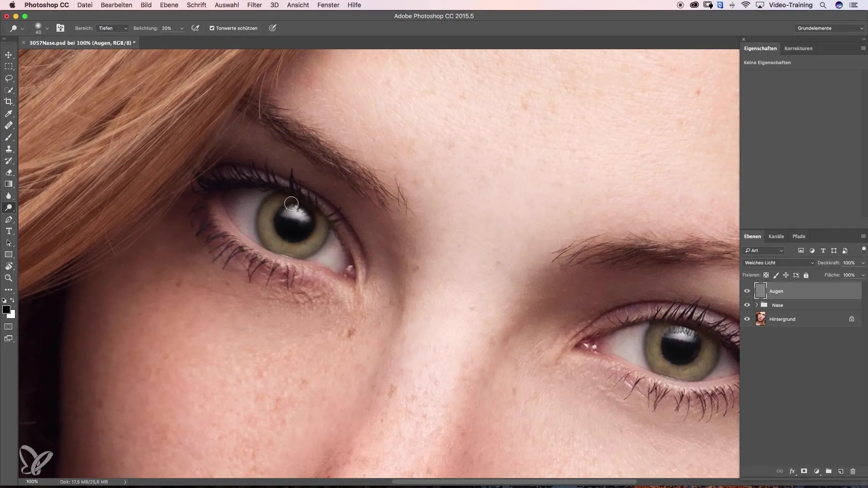Select the Path Selection tool
The height and width of the screenshot is (488, 868).
[x=9, y=243]
